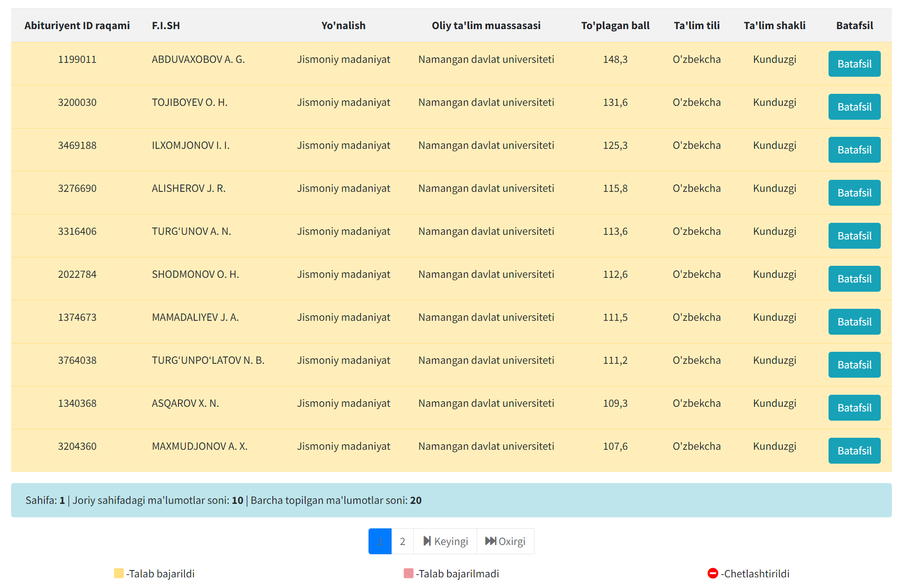
Task: Select applicant ID 2022784
Action: tap(77, 274)
